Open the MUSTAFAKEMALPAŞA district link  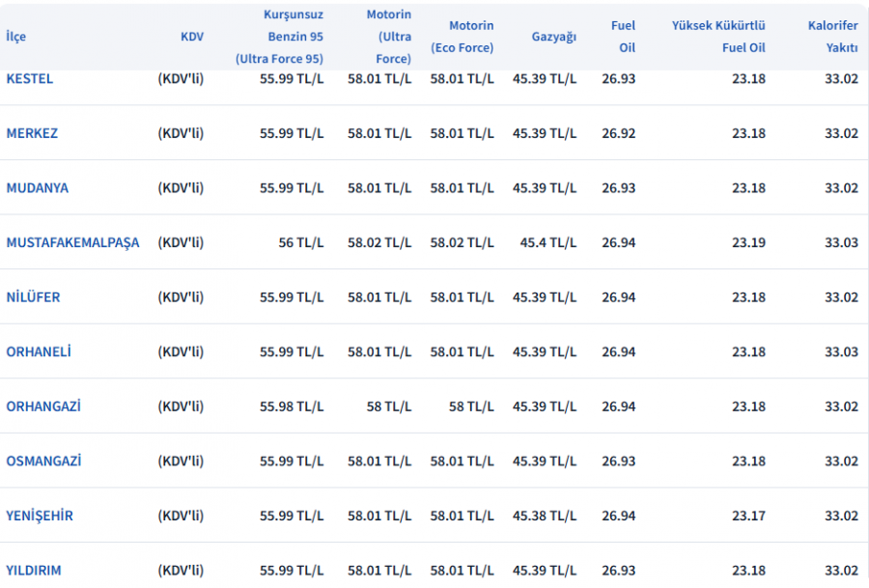click(72, 242)
